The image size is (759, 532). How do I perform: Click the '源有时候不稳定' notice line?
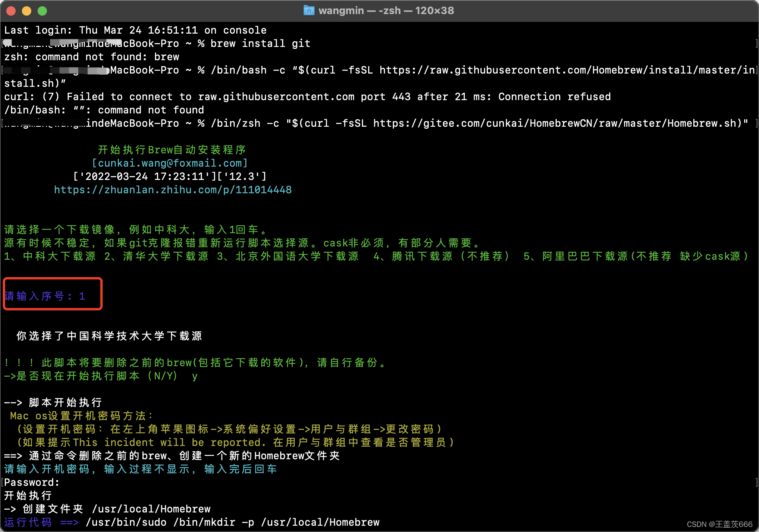pos(242,243)
